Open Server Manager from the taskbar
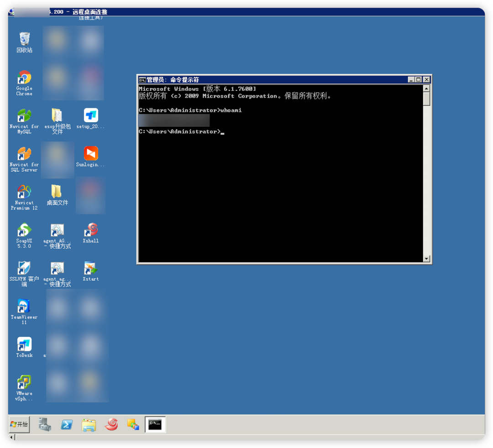Image resolution: width=493 pixels, height=448 pixels. 45,424
